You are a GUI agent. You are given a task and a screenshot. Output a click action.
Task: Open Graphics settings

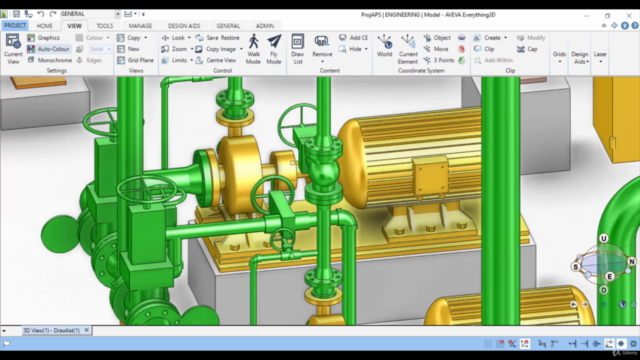click(44, 38)
